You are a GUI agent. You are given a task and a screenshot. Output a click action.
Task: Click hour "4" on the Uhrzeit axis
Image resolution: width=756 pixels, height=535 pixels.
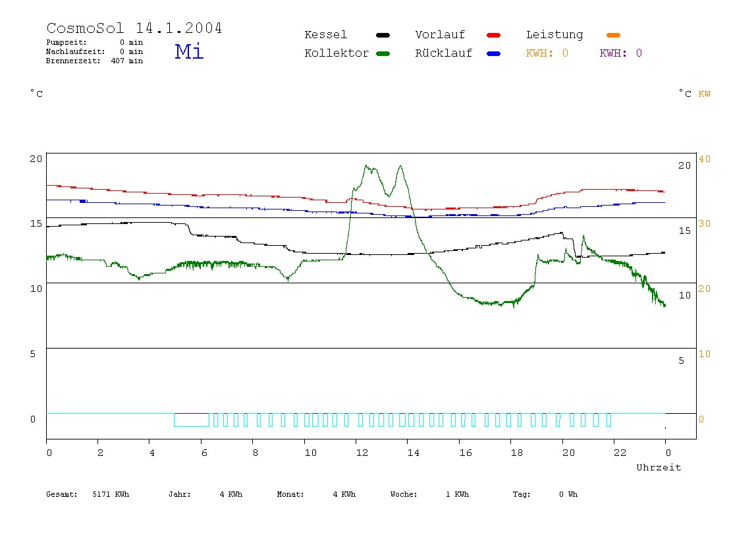click(x=152, y=453)
